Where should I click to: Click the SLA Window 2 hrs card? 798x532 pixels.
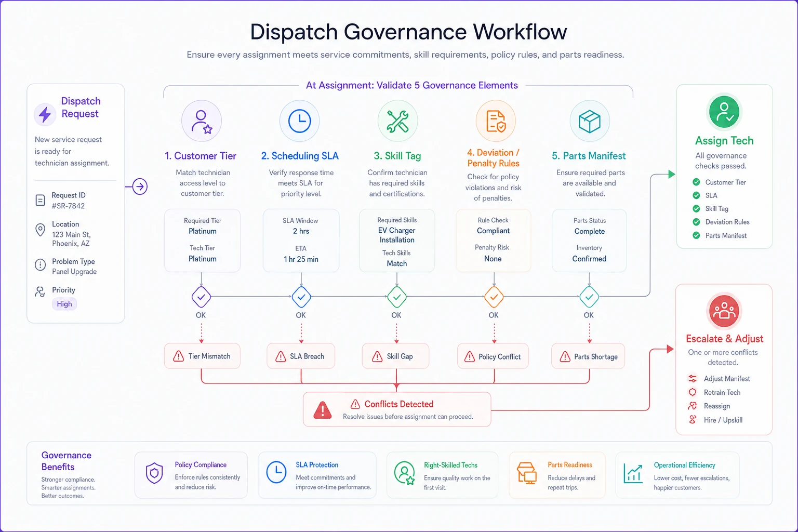(301, 241)
